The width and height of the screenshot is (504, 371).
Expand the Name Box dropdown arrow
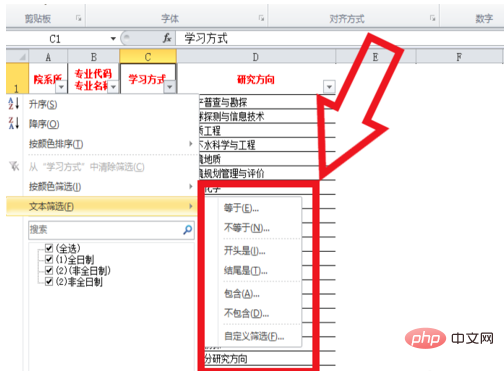[x=113, y=39]
